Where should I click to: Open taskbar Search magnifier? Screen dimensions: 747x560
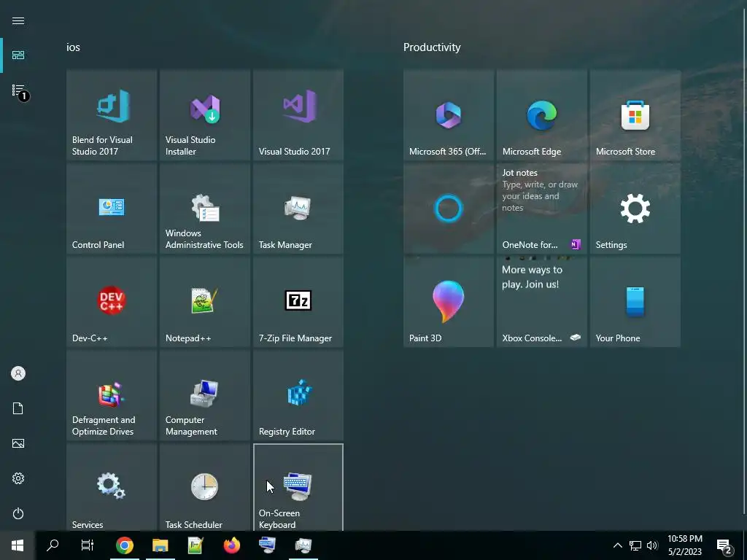[53, 545]
